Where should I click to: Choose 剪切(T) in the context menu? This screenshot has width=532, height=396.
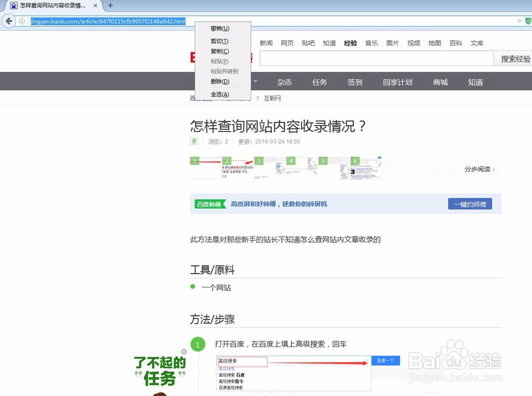point(223,41)
